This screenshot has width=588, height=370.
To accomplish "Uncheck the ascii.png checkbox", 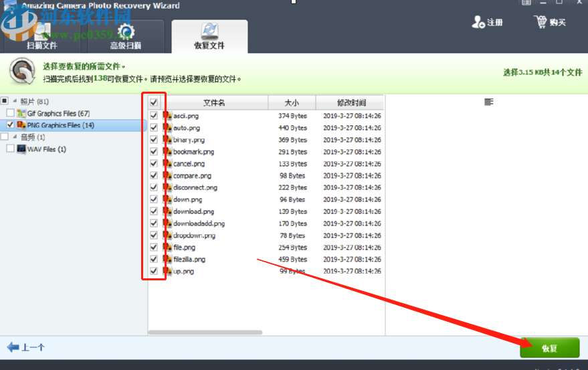I will tap(154, 116).
